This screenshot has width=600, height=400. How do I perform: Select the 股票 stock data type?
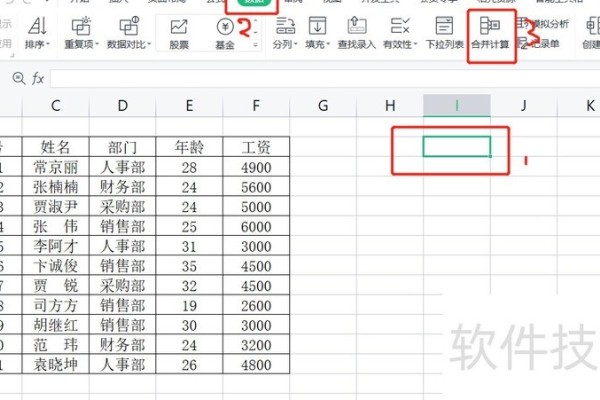179,33
